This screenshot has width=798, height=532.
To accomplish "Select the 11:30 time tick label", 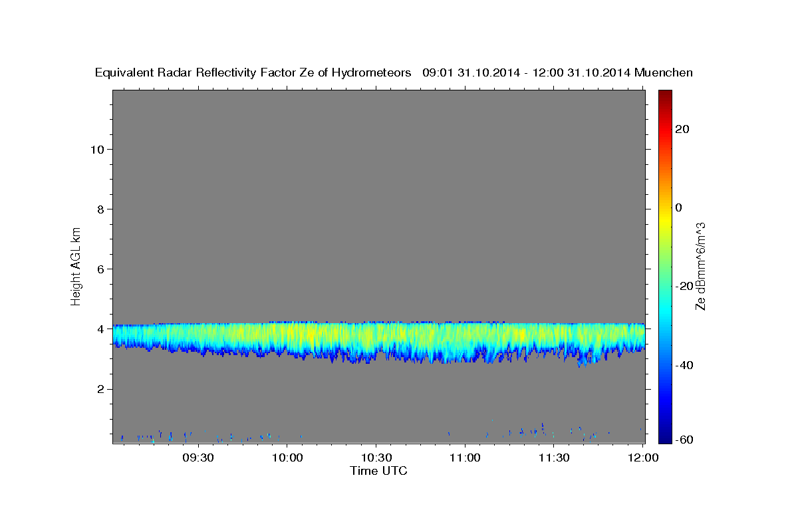I will pos(554,458).
